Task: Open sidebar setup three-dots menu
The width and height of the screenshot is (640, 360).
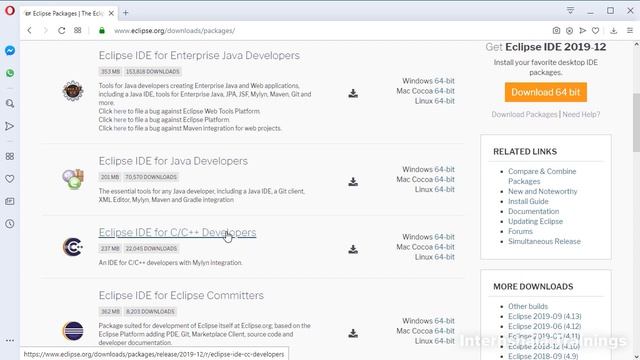Action: point(10,340)
